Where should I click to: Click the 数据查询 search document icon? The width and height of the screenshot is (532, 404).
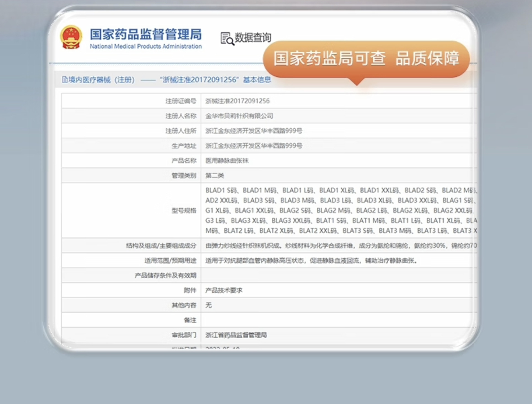click(x=227, y=39)
